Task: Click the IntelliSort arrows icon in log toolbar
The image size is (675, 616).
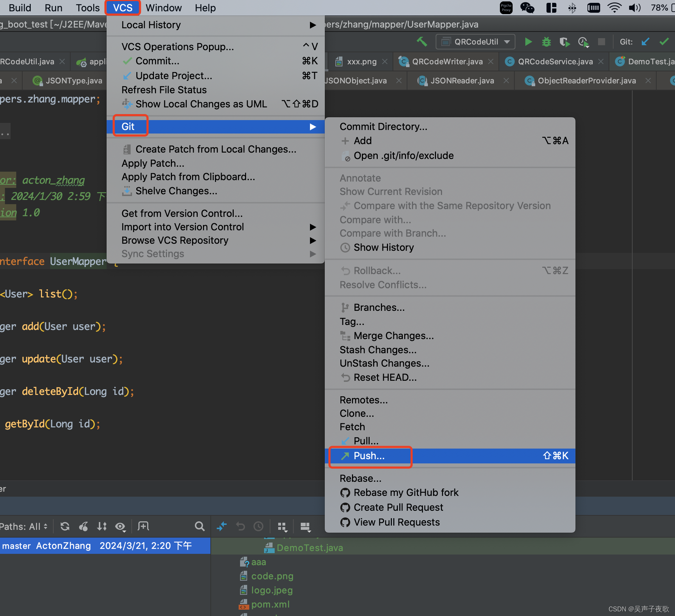Action: 102,526
